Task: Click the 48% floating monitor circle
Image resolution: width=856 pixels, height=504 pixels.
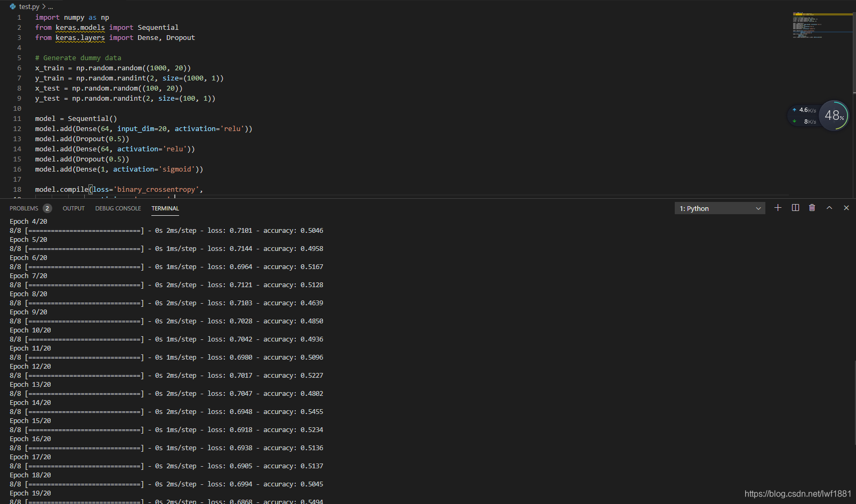Action: (834, 115)
